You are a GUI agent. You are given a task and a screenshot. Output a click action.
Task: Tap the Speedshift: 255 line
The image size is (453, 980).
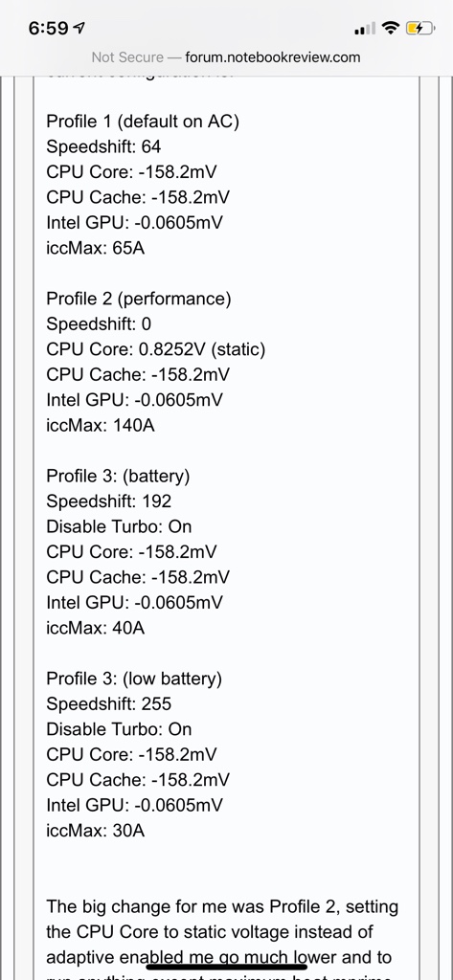(109, 703)
